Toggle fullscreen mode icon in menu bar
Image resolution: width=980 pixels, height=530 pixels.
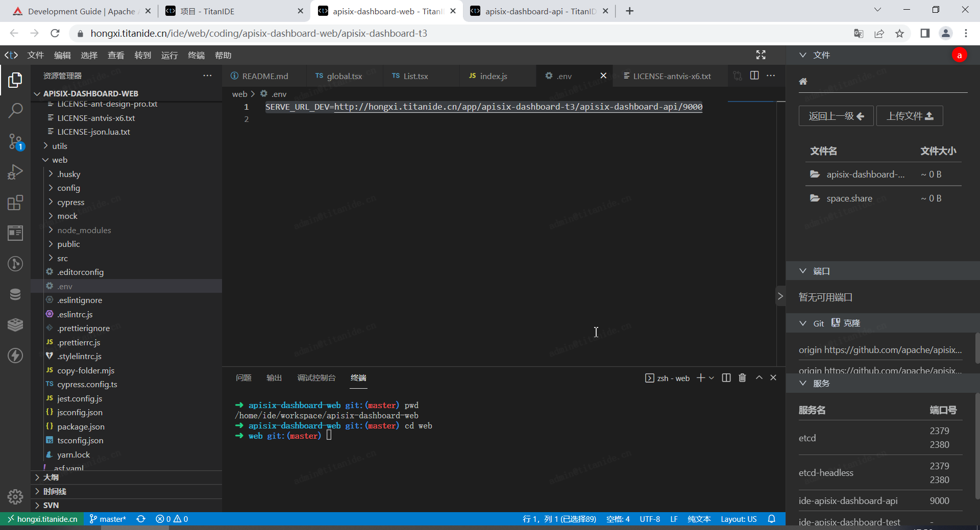pos(761,55)
